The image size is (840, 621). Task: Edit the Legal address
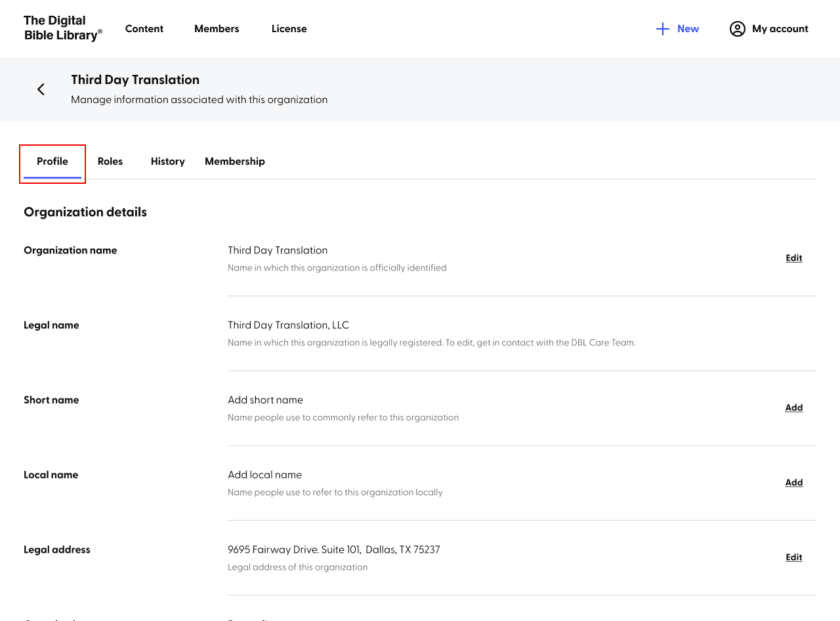click(794, 557)
